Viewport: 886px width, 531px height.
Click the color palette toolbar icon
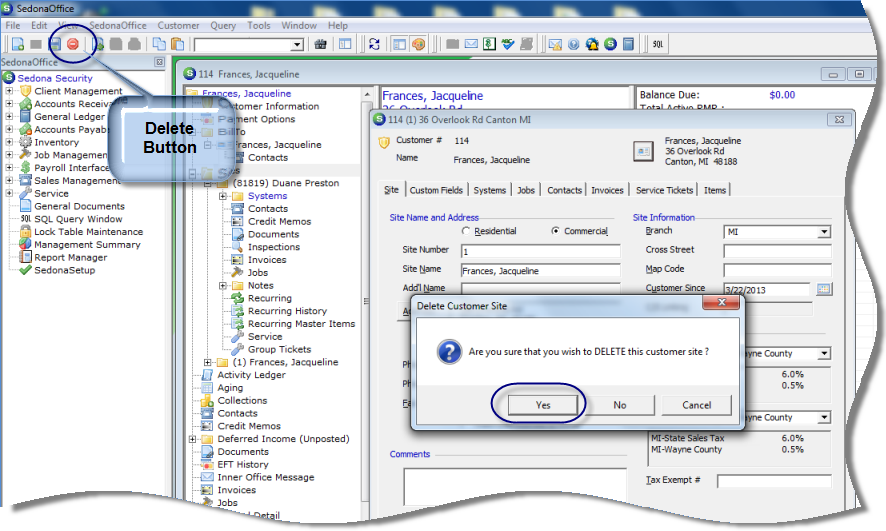[x=418, y=44]
